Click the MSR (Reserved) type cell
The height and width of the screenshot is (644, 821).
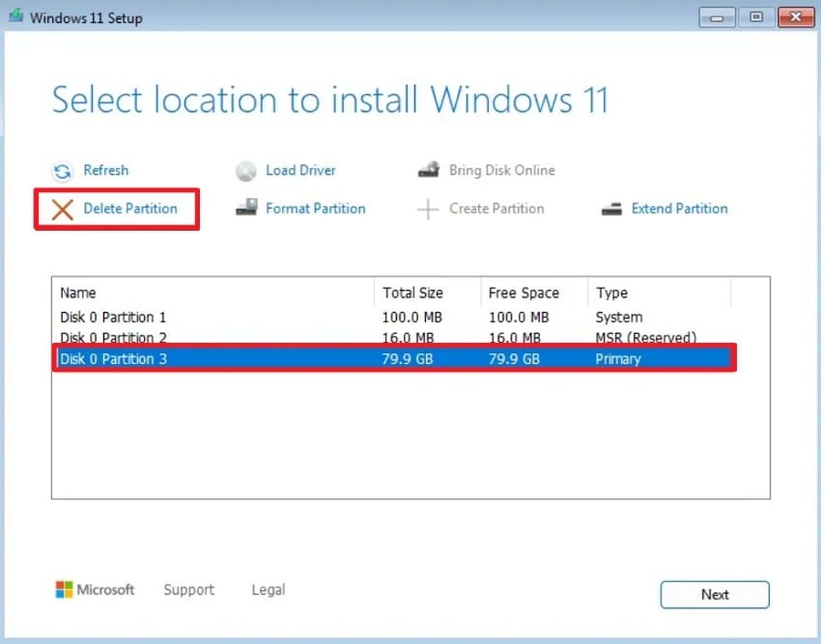[x=645, y=337]
